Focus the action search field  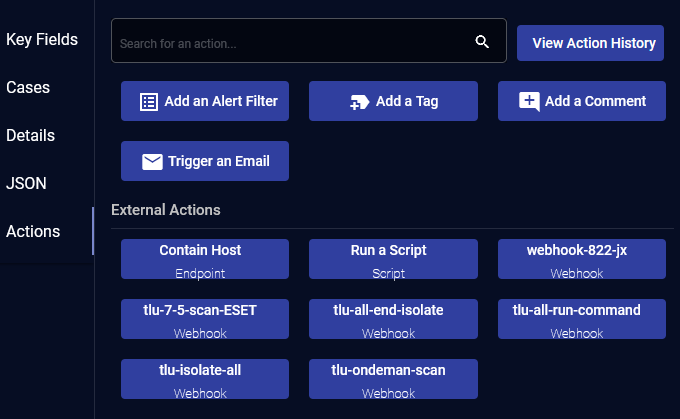290,43
